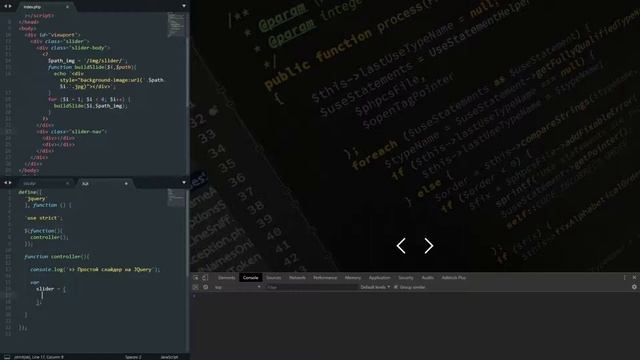Open the Network tab in DevTools

click(x=297, y=278)
